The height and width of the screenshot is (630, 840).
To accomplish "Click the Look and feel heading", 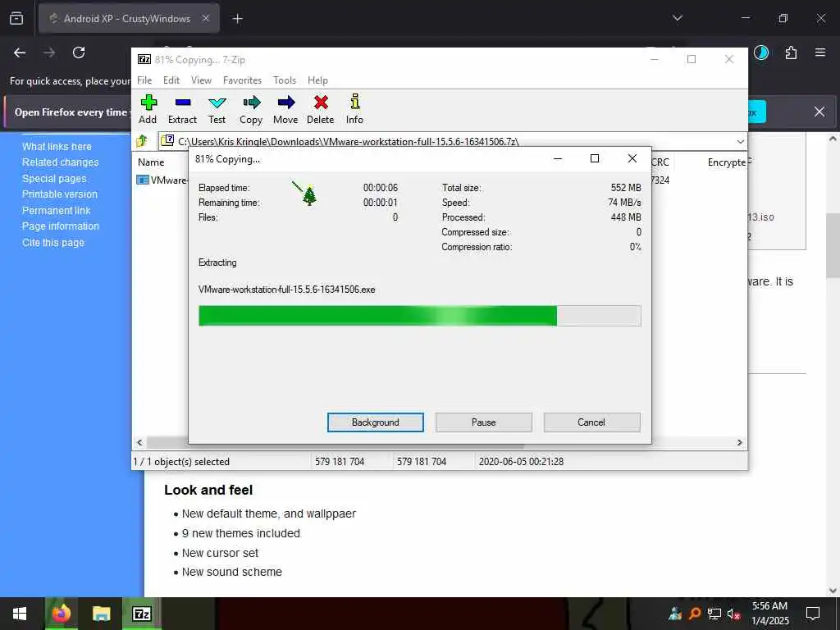I will [208, 490].
